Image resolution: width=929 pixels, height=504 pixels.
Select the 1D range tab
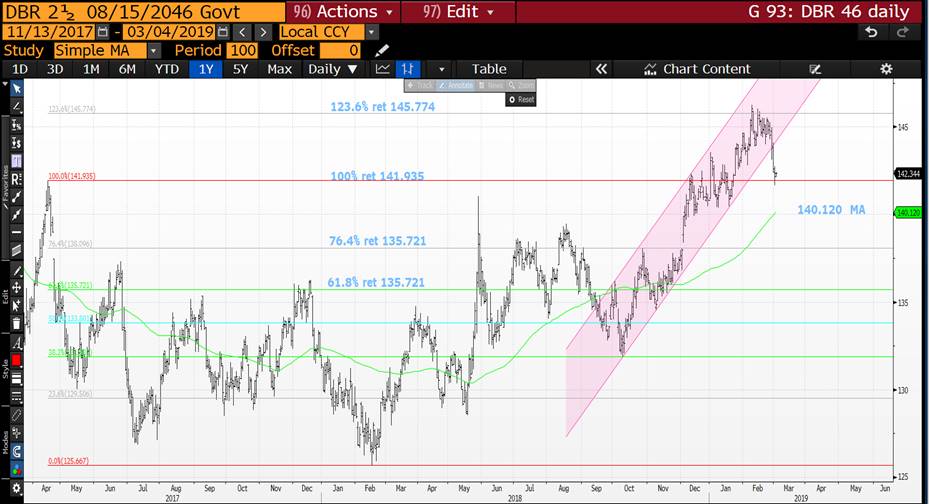(x=20, y=69)
